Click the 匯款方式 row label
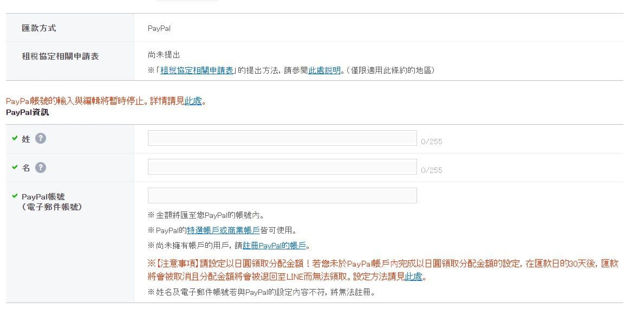Viewport: 644px width, 315px height. (x=39, y=28)
